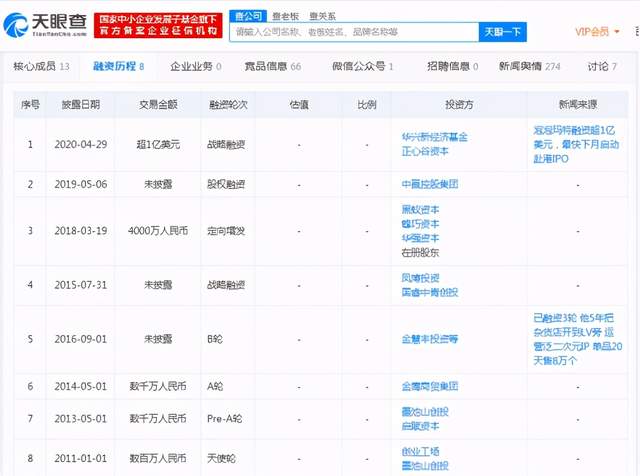Open the 招聘信息 tab

(x=452, y=66)
